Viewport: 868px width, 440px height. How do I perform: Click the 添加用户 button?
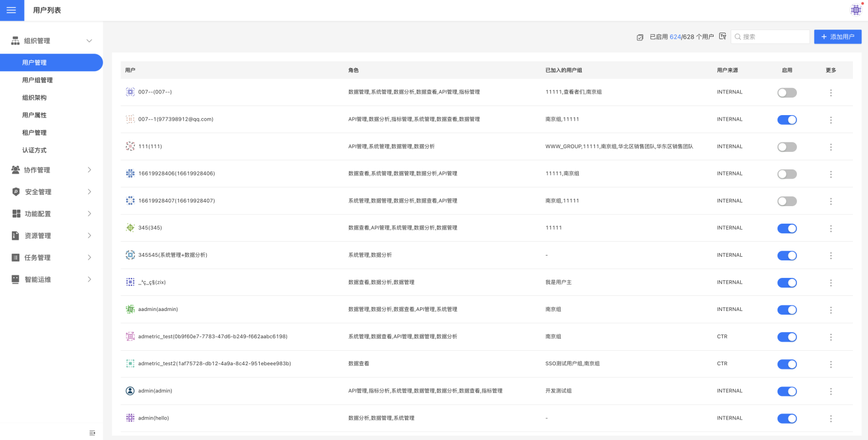pyautogui.click(x=837, y=37)
